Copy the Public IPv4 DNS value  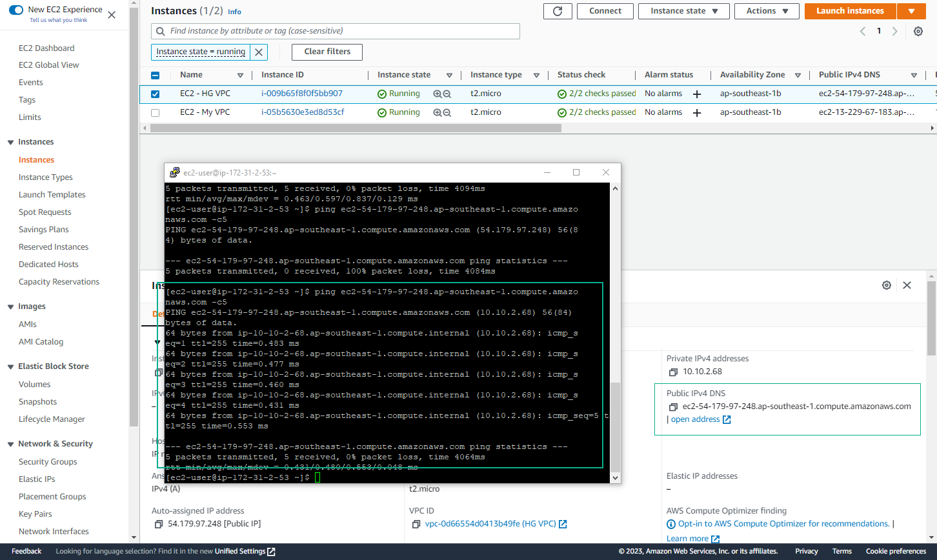click(x=673, y=407)
